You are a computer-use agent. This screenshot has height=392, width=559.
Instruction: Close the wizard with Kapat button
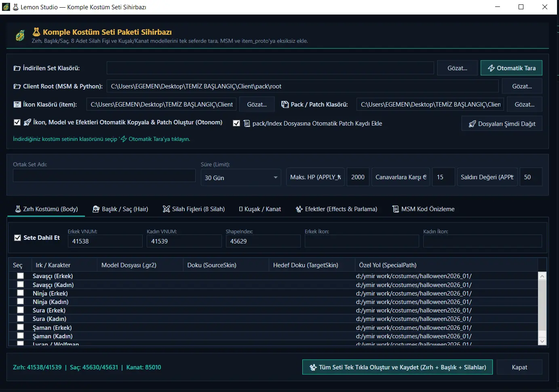[x=519, y=367]
